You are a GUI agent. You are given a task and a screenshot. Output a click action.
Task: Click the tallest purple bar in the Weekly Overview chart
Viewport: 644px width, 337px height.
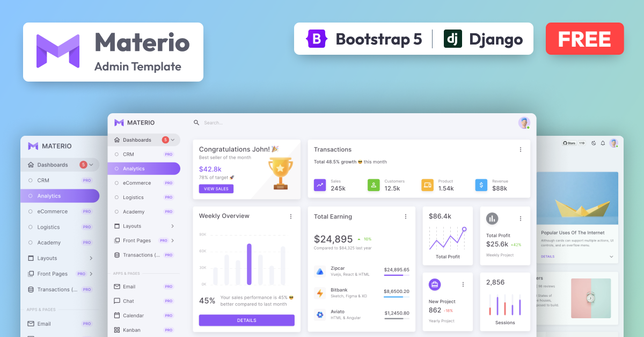click(249, 264)
